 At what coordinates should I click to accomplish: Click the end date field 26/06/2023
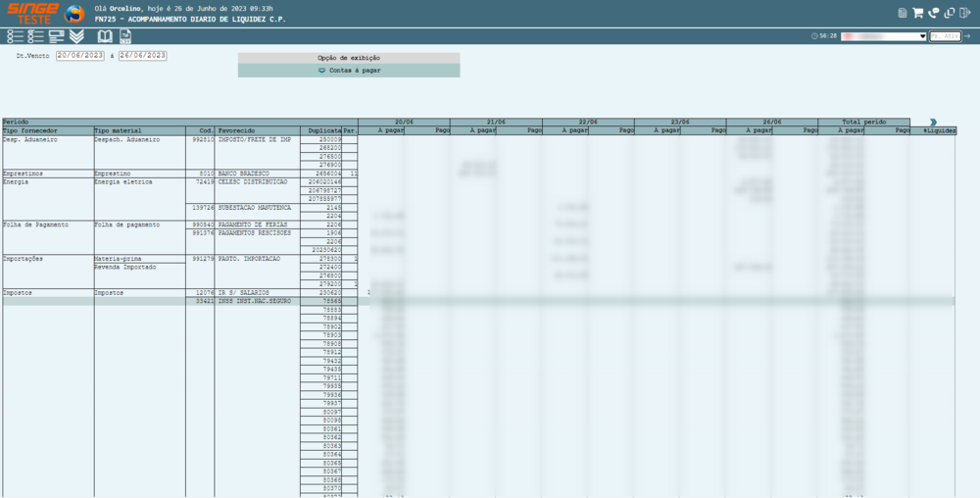click(142, 56)
